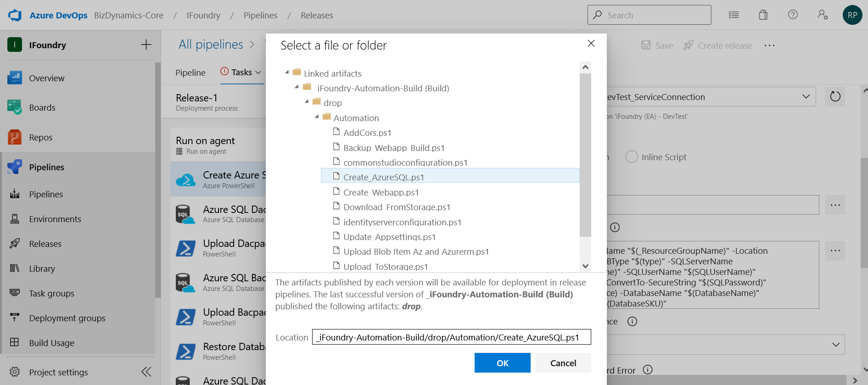Switch to the Pipeline tab
This screenshot has width=868, height=385.
(x=190, y=73)
